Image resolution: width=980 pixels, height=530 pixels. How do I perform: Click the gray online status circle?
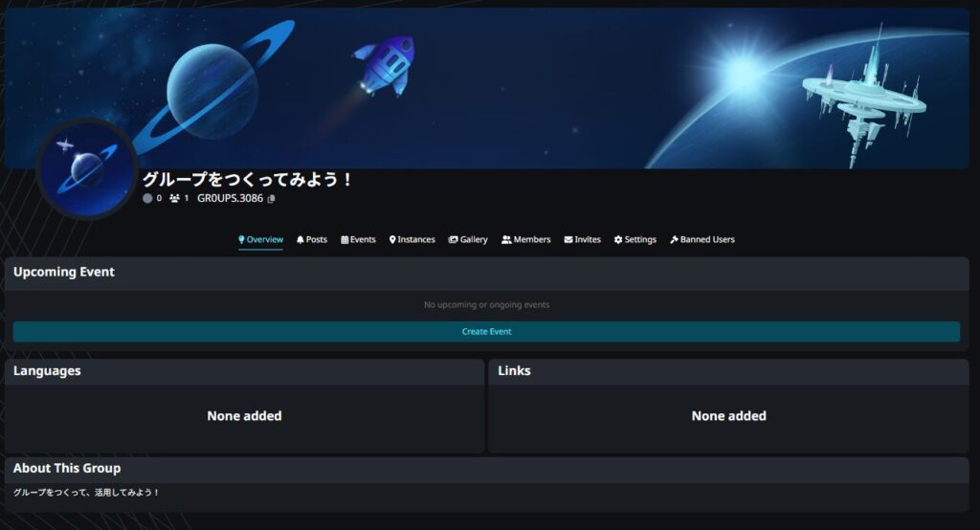click(147, 199)
